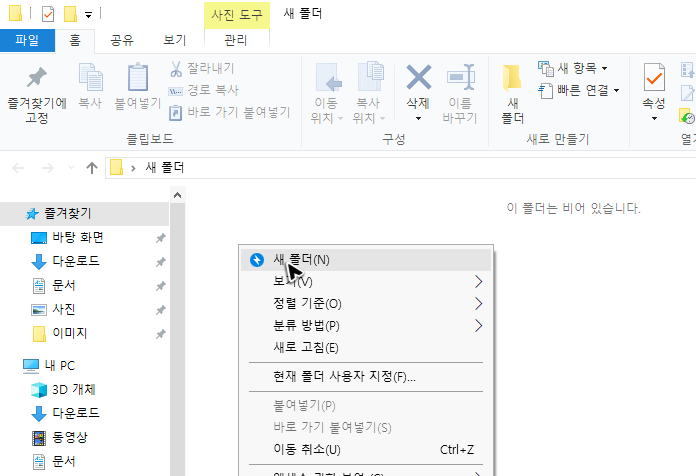696x476 pixels.
Task: Open 동영상 under 내 PC
Action: [x=70, y=437]
